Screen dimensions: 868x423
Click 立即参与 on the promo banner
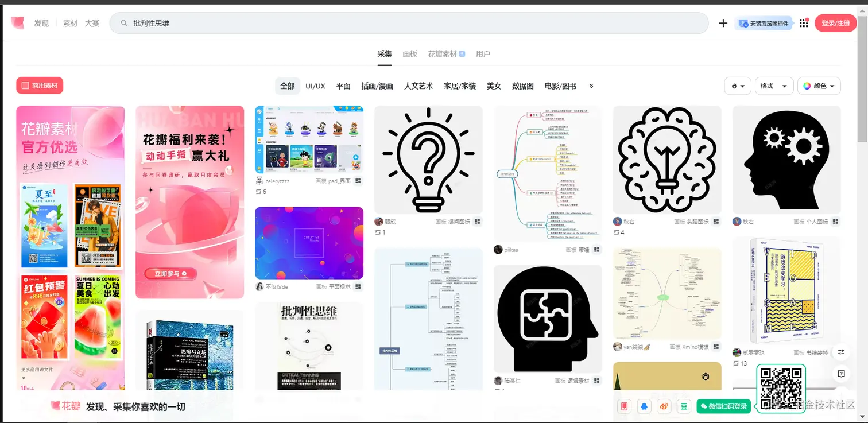(170, 274)
